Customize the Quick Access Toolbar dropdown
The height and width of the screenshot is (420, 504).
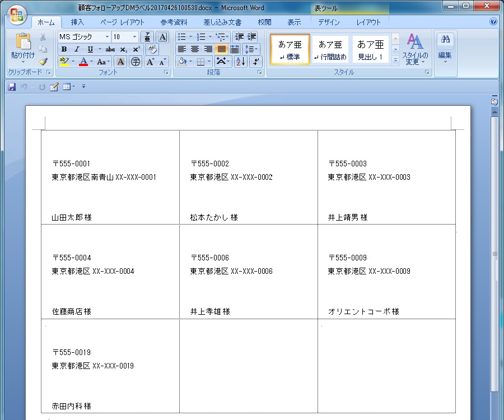tap(83, 86)
